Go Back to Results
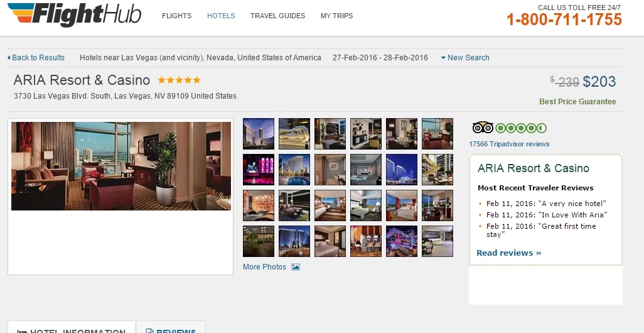This screenshot has height=333, width=644. pyautogui.click(x=36, y=58)
